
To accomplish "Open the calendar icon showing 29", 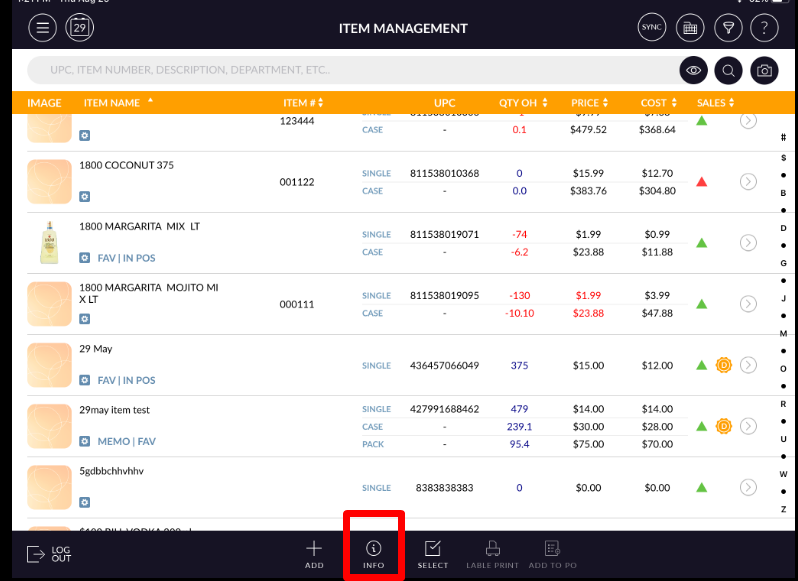I will tap(80, 28).
